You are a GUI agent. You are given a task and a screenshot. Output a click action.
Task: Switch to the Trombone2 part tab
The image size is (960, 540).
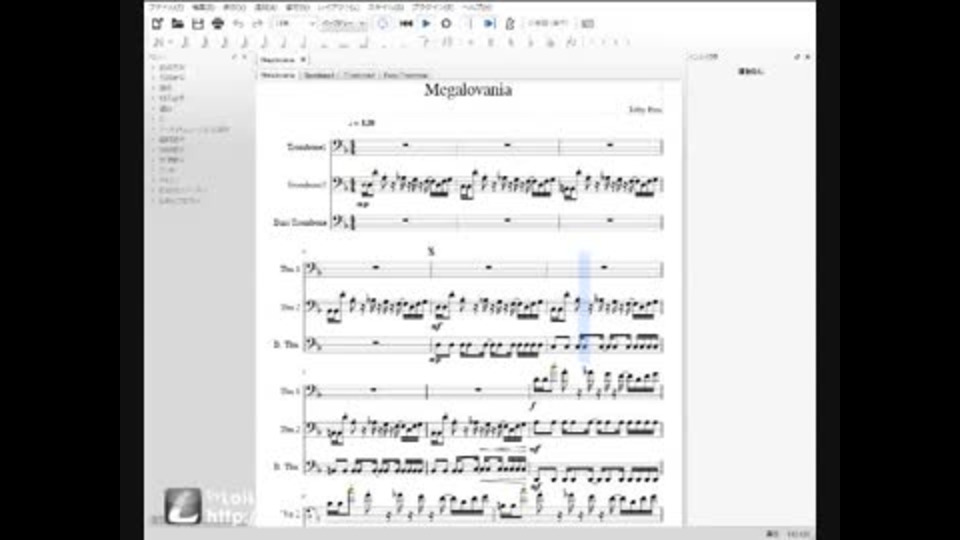359,75
